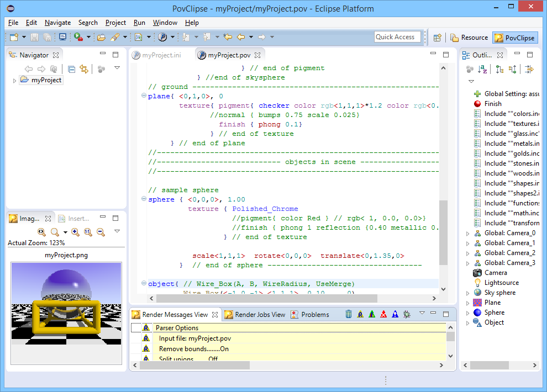Toggle alphabetical sorting in the Outline view
Screen dimensions: 547x392
[x=482, y=70]
